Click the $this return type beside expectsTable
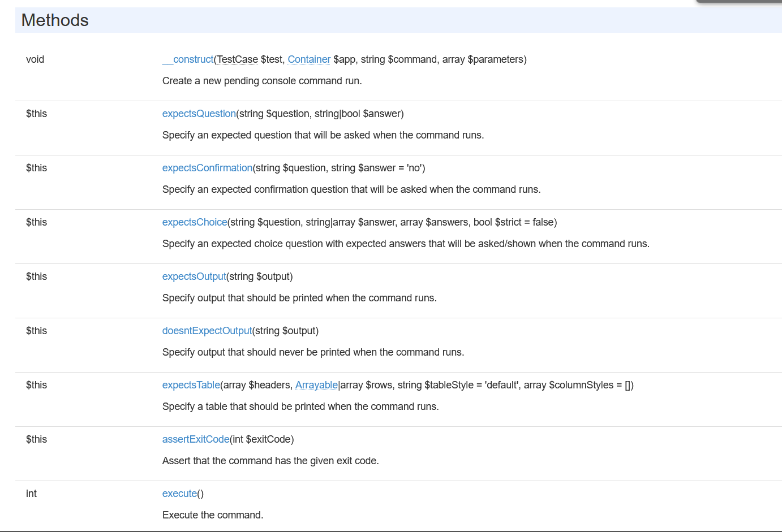 [36, 385]
